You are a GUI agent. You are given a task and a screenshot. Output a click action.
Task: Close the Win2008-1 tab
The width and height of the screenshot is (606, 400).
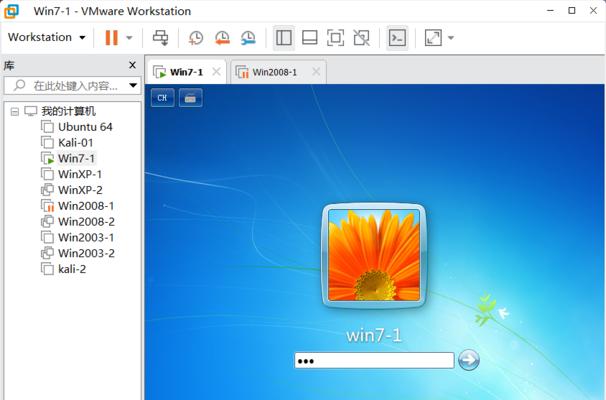click(x=316, y=71)
